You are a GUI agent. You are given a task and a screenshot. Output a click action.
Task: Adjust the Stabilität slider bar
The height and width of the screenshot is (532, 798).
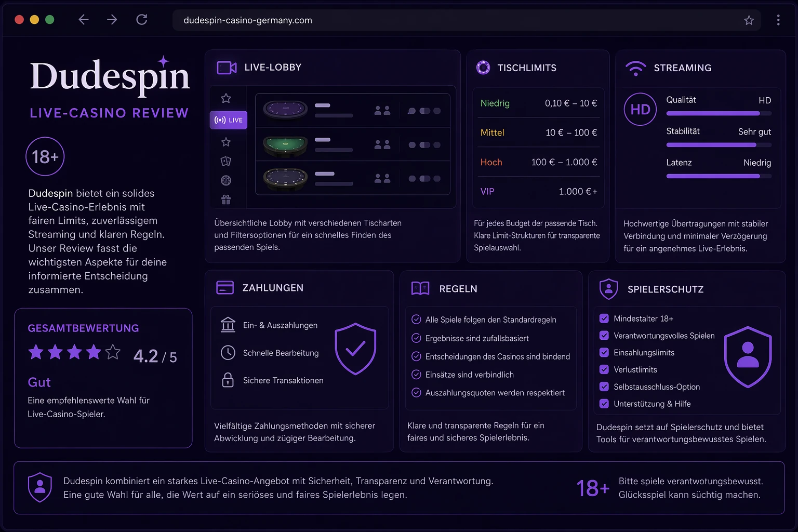tap(719, 145)
